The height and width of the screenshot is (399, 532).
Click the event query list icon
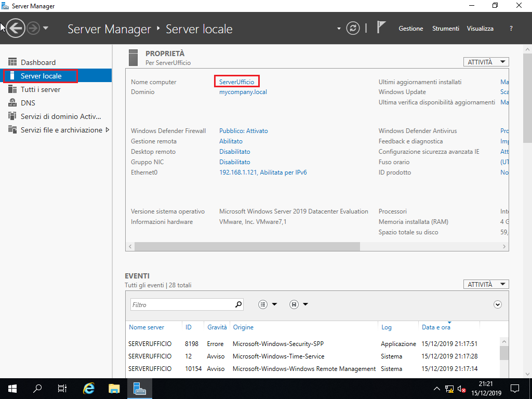[263, 304]
